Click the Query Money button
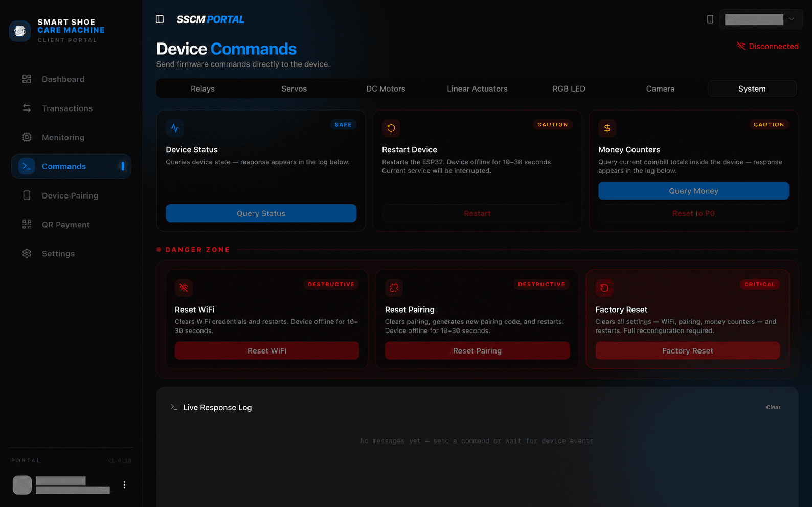 693,191
